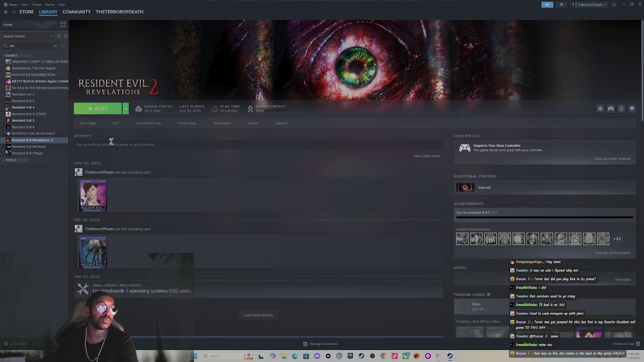The height and width of the screenshot is (362, 644).
Task: Open Discord from the taskbar
Action: click(317, 356)
